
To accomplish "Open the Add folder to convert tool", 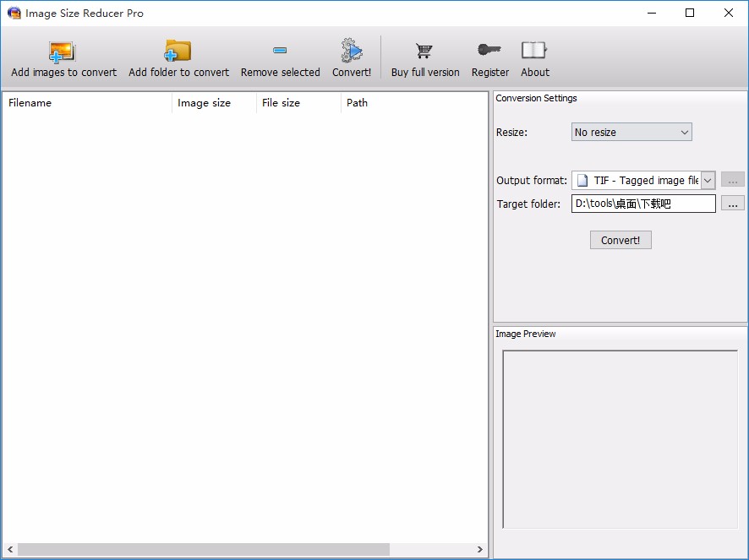I will (178, 52).
